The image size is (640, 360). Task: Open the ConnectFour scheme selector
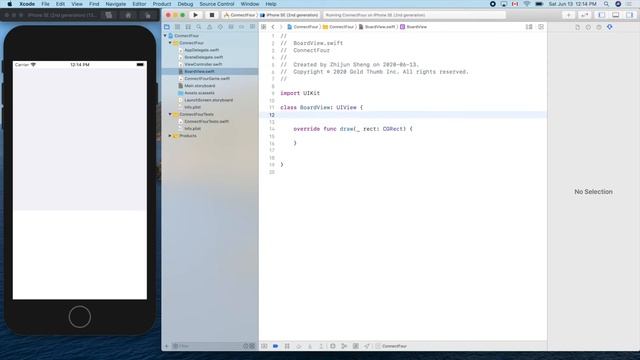coord(240,15)
